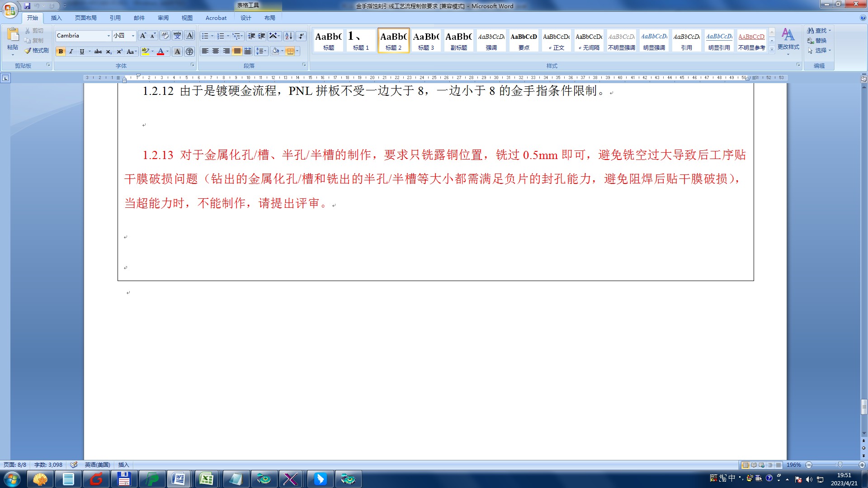Click the Increase Indent icon
Viewport: 868px width, 488px height.
[x=262, y=36]
